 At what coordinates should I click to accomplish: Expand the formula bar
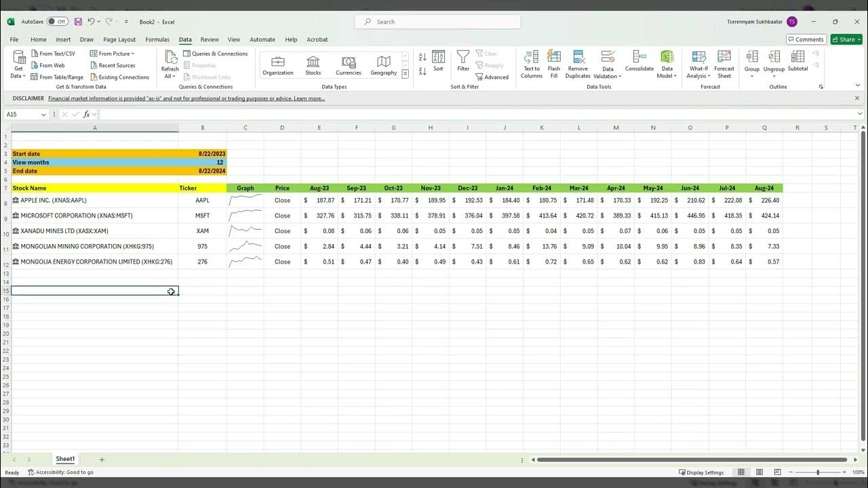(860, 115)
